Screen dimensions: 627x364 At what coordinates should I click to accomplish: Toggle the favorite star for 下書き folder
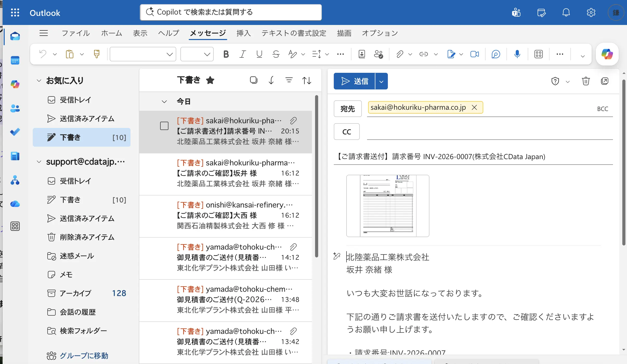click(210, 80)
